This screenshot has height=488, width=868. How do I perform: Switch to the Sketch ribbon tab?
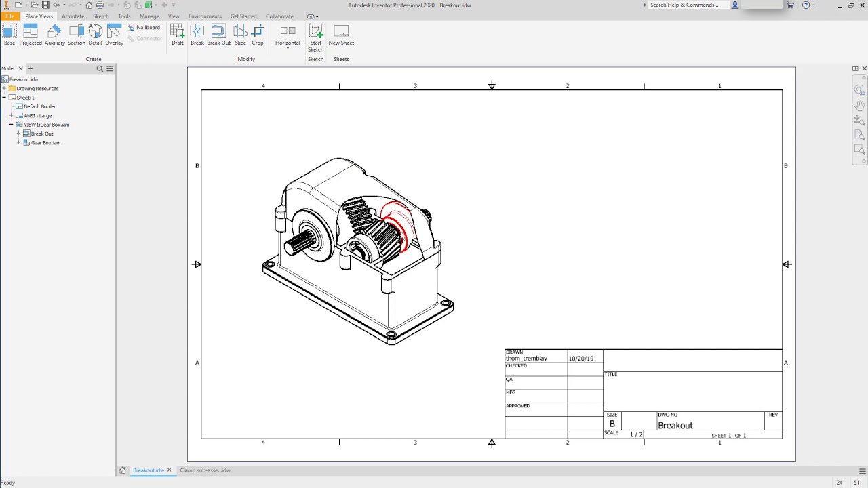[x=100, y=16]
